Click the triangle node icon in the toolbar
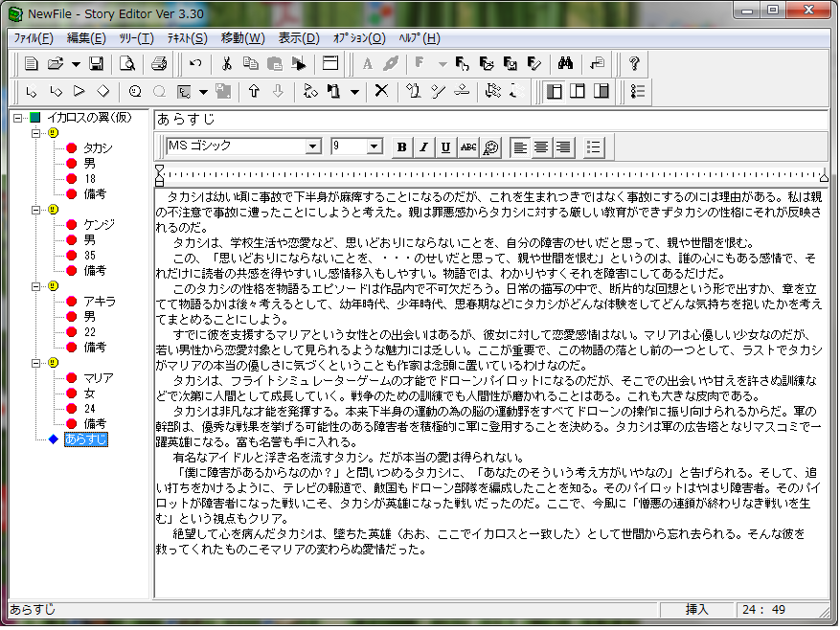The width and height of the screenshot is (840, 630). pos(79,91)
